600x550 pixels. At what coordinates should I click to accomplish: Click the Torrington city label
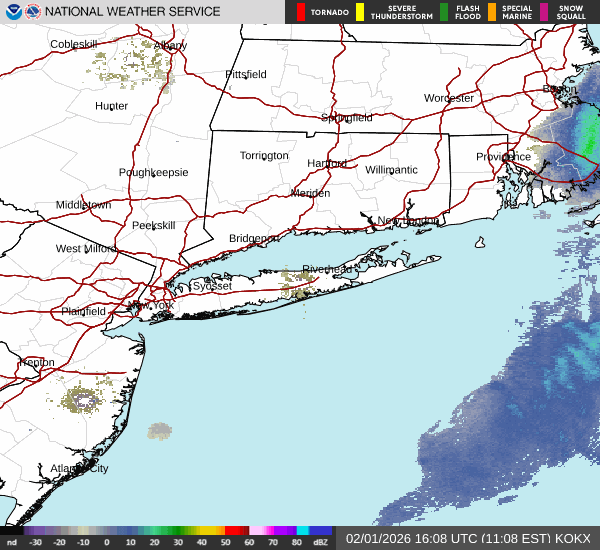coord(264,156)
